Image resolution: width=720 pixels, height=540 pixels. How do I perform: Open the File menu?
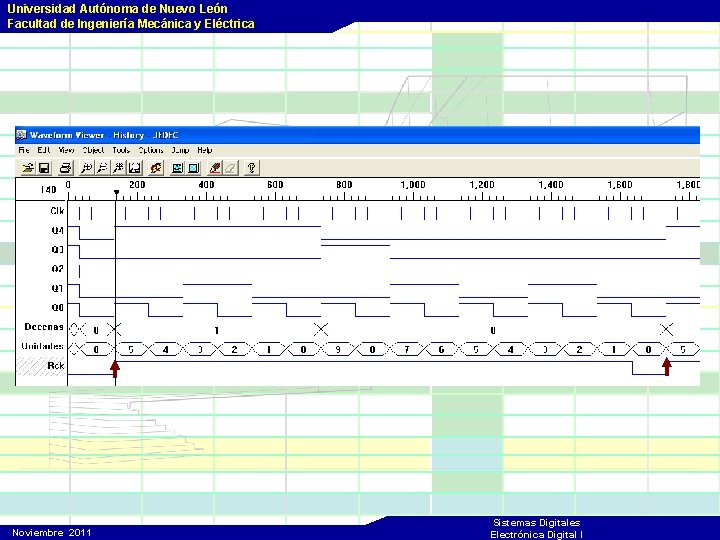(x=24, y=150)
